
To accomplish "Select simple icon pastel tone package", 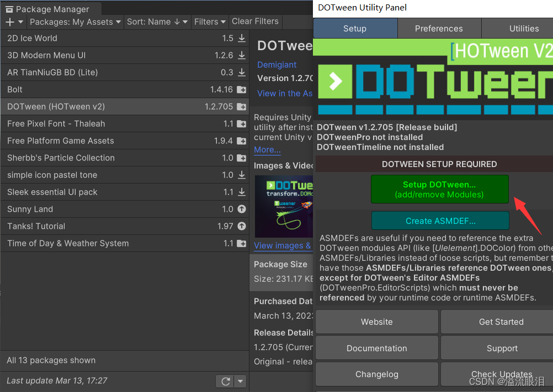I will click(x=125, y=175).
